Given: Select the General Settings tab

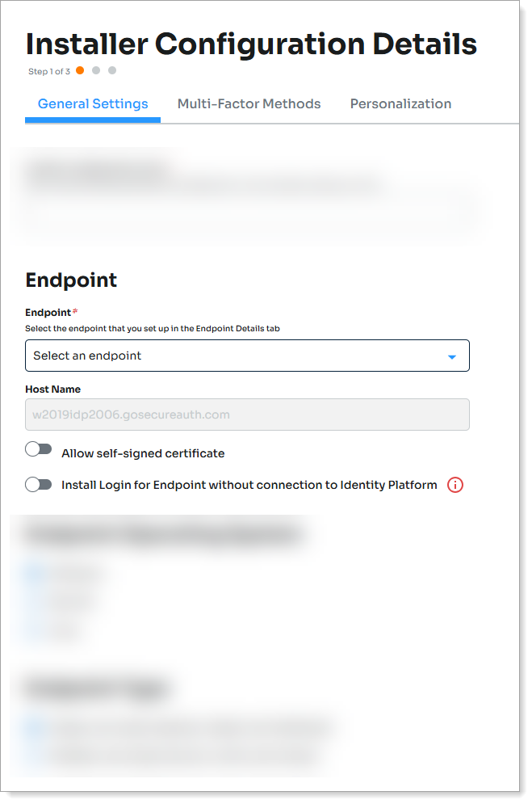Looking at the screenshot, I should point(93,103).
